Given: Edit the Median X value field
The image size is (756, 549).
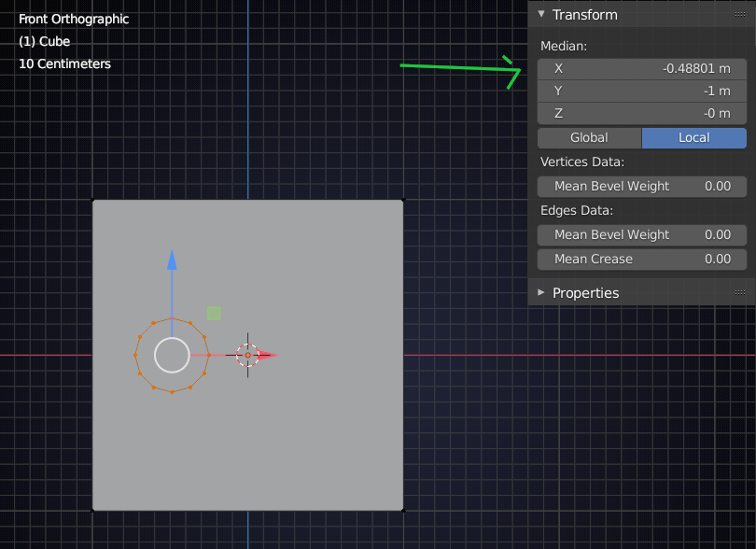Looking at the screenshot, I should pyautogui.click(x=641, y=68).
